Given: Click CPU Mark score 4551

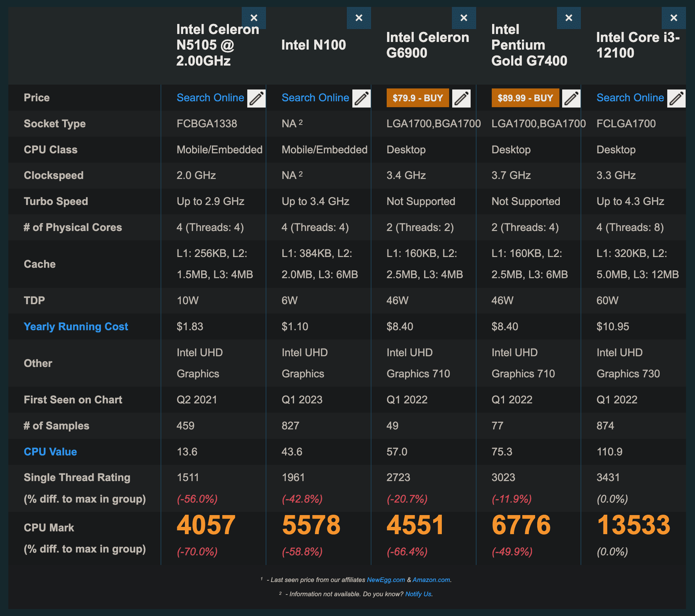Looking at the screenshot, I should click(x=415, y=525).
